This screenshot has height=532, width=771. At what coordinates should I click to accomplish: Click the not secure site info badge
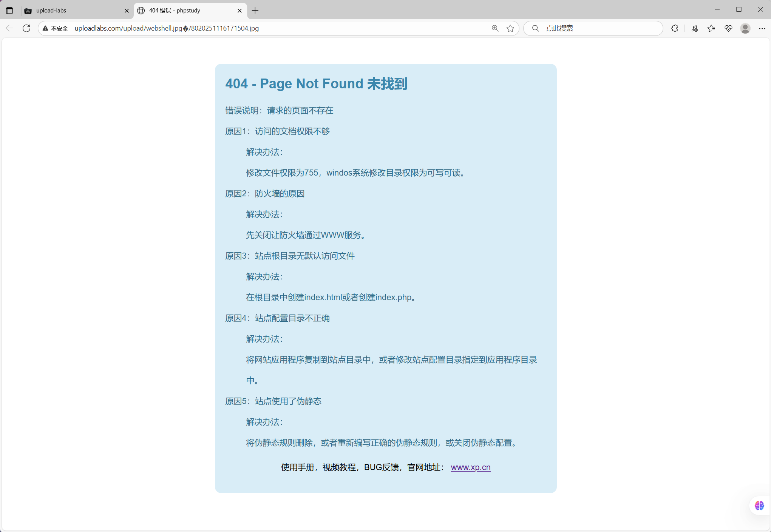(x=56, y=28)
